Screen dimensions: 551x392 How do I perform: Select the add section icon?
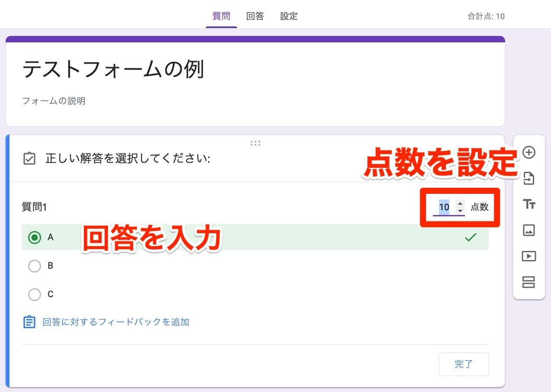529,282
